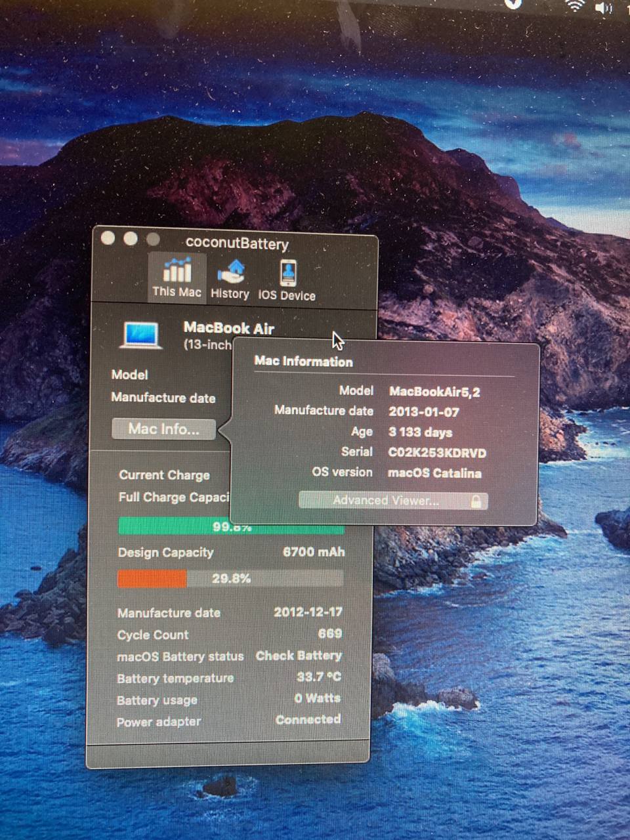Click the Mac Information popover title
Screen dimensions: 630x840
(303, 362)
